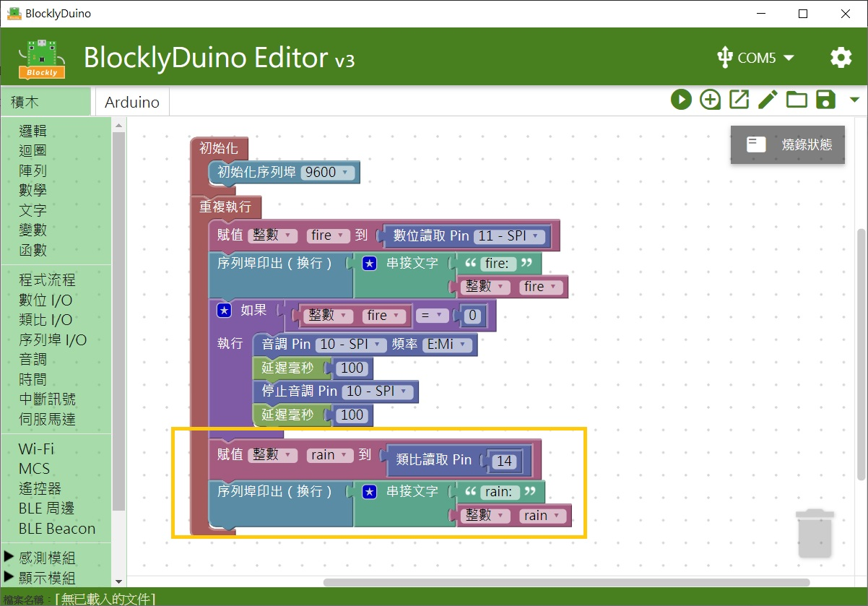The width and height of the screenshot is (868, 606).
Task: Click the star mutator on fire 串接文字 block
Action: point(370,264)
